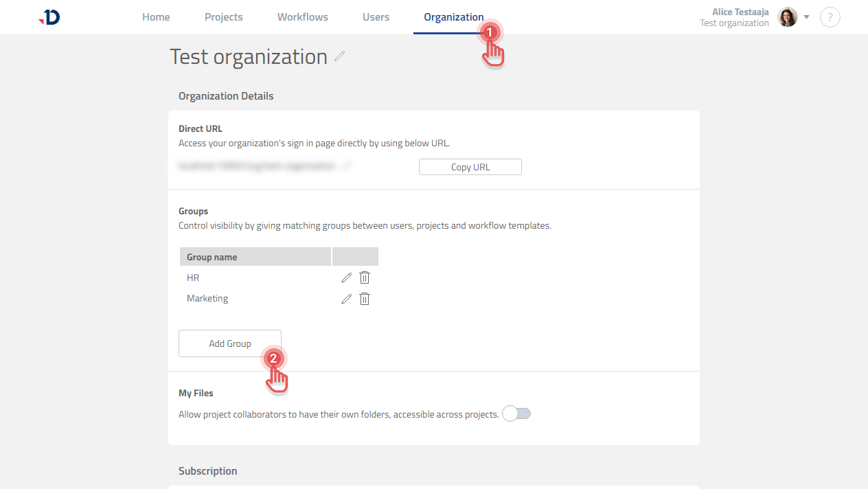Select the Organization tab
868x489 pixels.
pyautogui.click(x=453, y=17)
